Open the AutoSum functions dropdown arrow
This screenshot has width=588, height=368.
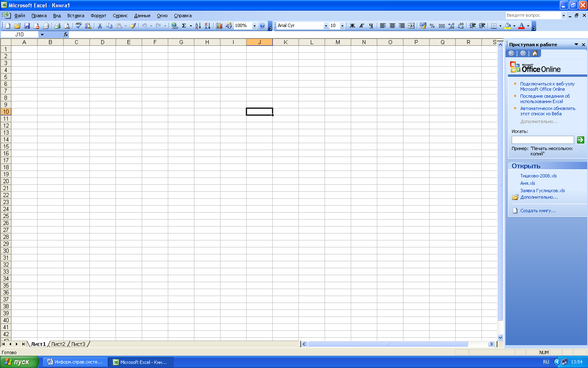click(x=191, y=26)
